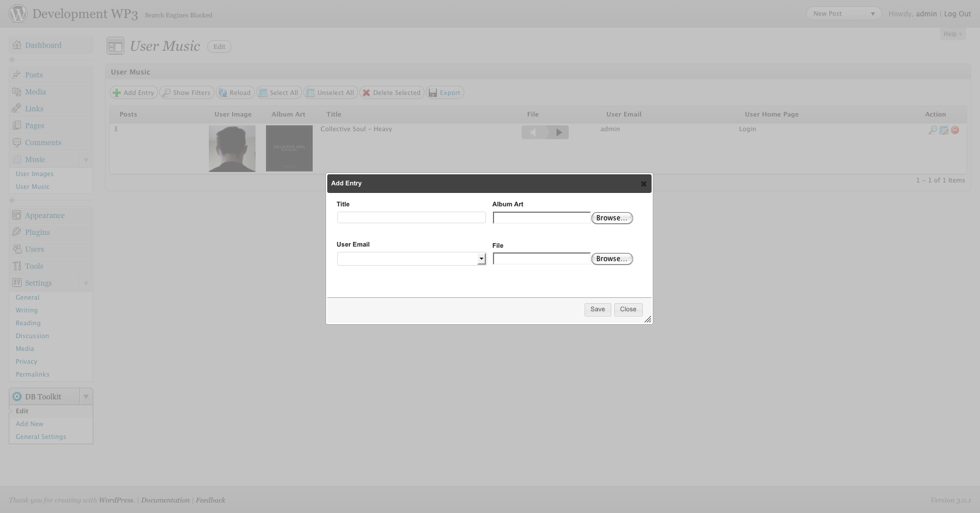
Task: Open User Images submenu item
Action: point(34,174)
